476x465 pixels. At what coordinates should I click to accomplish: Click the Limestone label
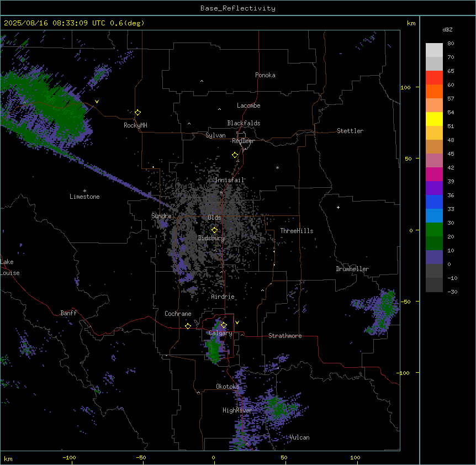pos(84,197)
